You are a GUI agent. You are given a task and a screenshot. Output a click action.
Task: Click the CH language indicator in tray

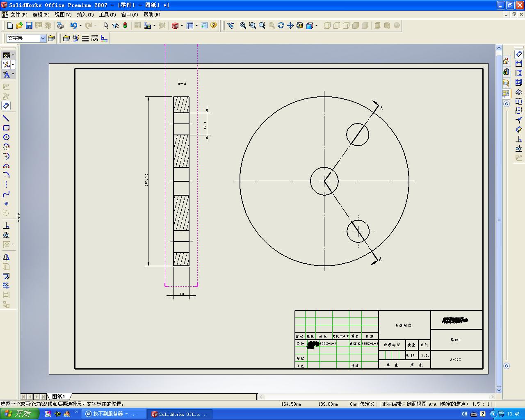click(465, 414)
